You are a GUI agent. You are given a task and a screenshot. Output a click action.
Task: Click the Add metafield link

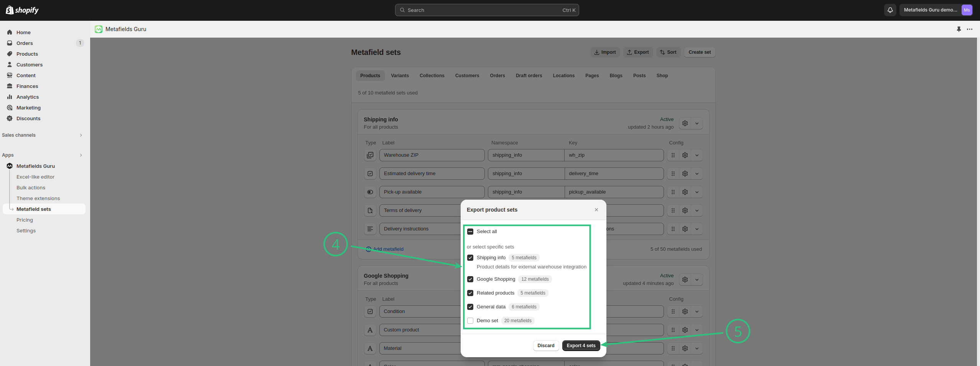click(x=385, y=249)
